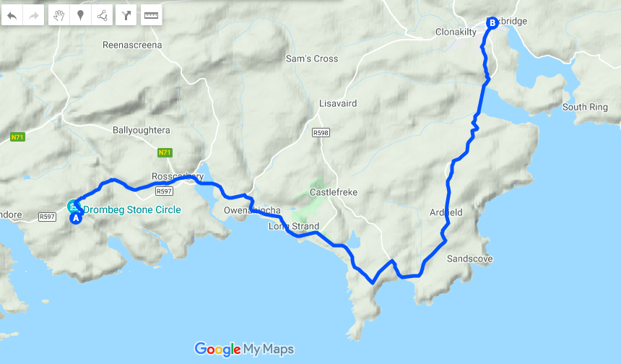Click the Drombeg Stone Circle label
621x364 pixels.
(132, 209)
